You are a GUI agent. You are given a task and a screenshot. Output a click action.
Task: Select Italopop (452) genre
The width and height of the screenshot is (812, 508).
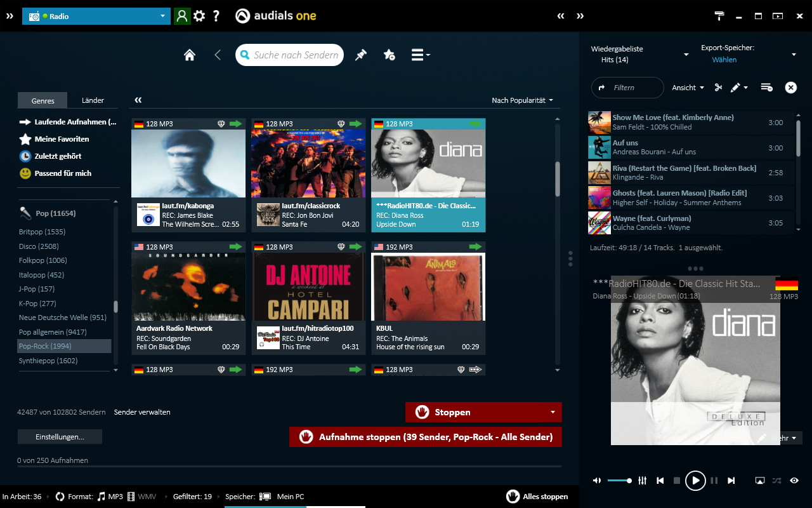[x=41, y=275]
